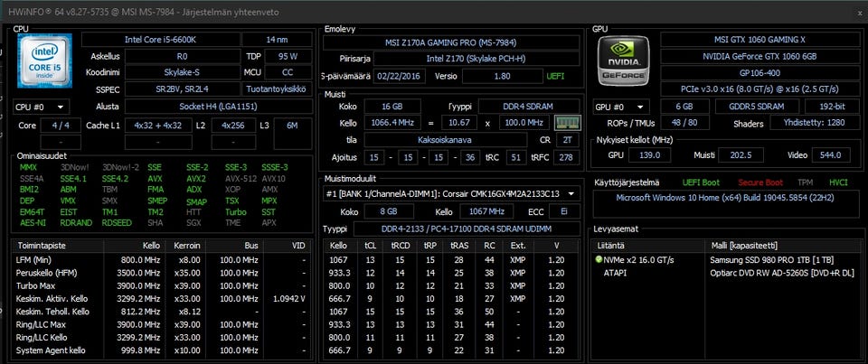The image size is (868, 364).
Task: Open the CPU #0 selector dropdown
Action: (41, 107)
